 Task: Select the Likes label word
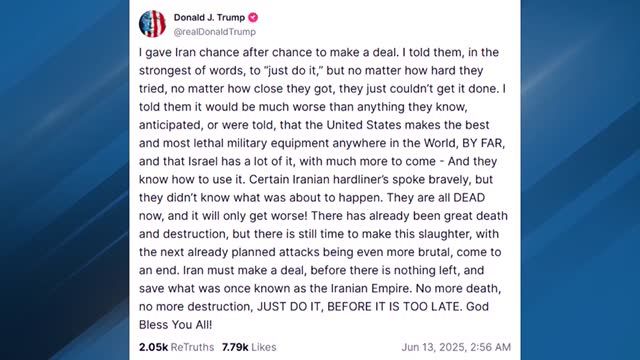(x=264, y=347)
